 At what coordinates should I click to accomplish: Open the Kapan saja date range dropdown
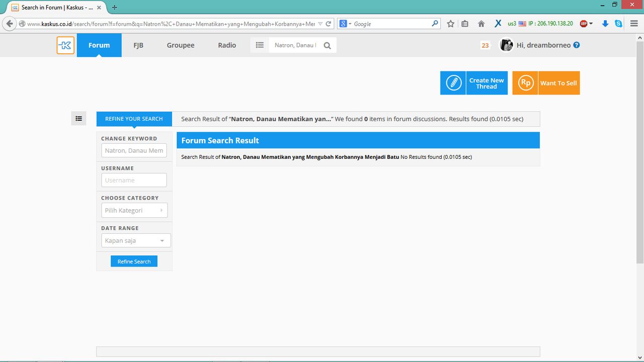coord(136,240)
